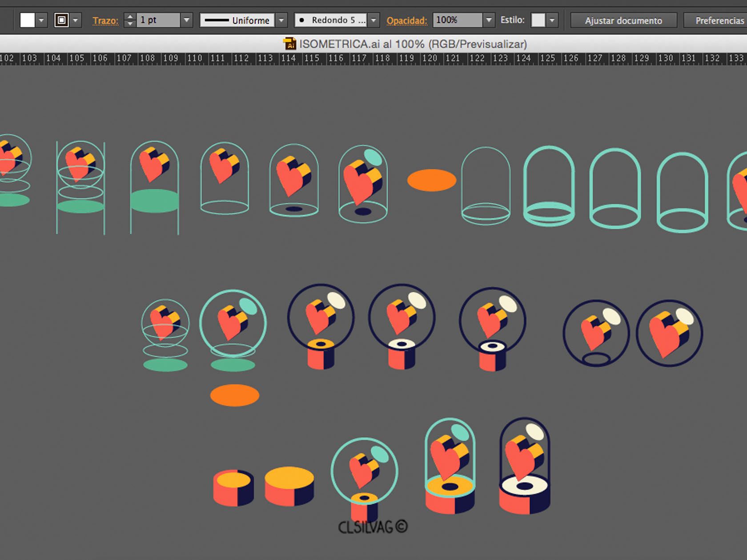Select the orange ellipse beside empty domes
The width and height of the screenshot is (747, 560).
point(432,180)
